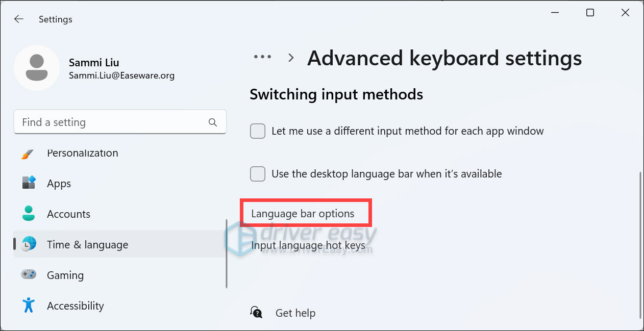Expand the breadcrumb ellipsis menu
Image resolution: width=644 pixels, height=331 pixels.
[x=263, y=58]
